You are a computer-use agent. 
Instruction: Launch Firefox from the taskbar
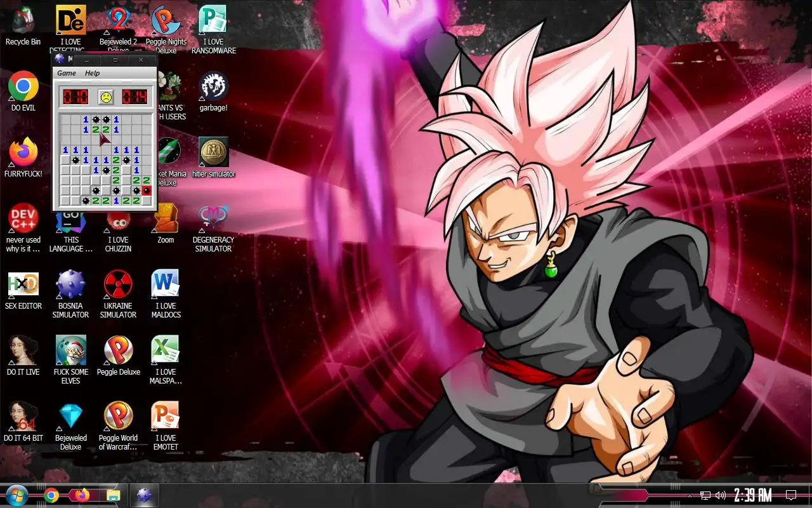click(x=82, y=495)
